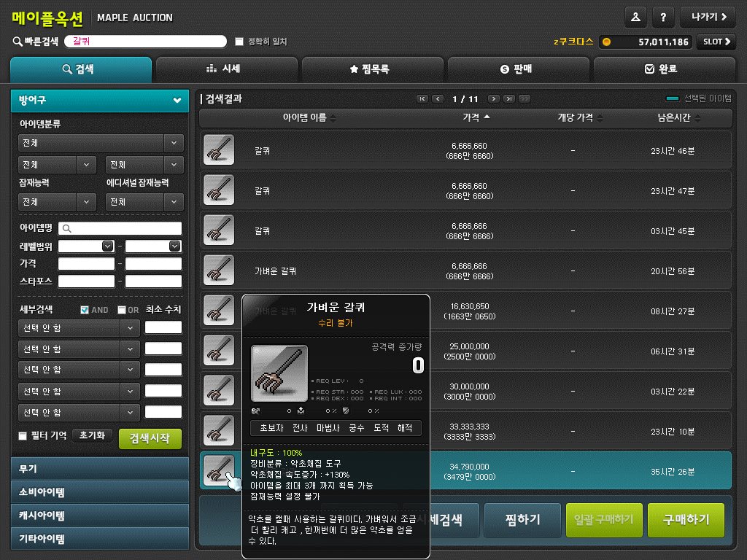747x560 pixels.
Task: Open minimum level range dropdown
Action: 108,246
